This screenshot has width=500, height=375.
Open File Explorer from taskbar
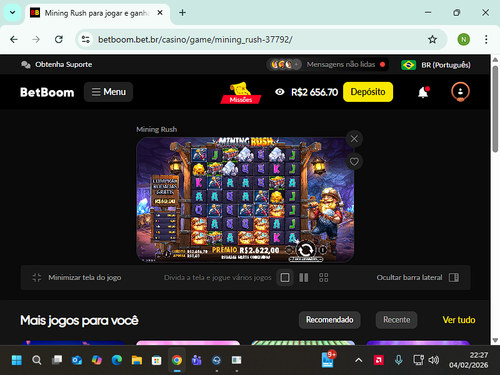pyautogui.click(x=137, y=360)
